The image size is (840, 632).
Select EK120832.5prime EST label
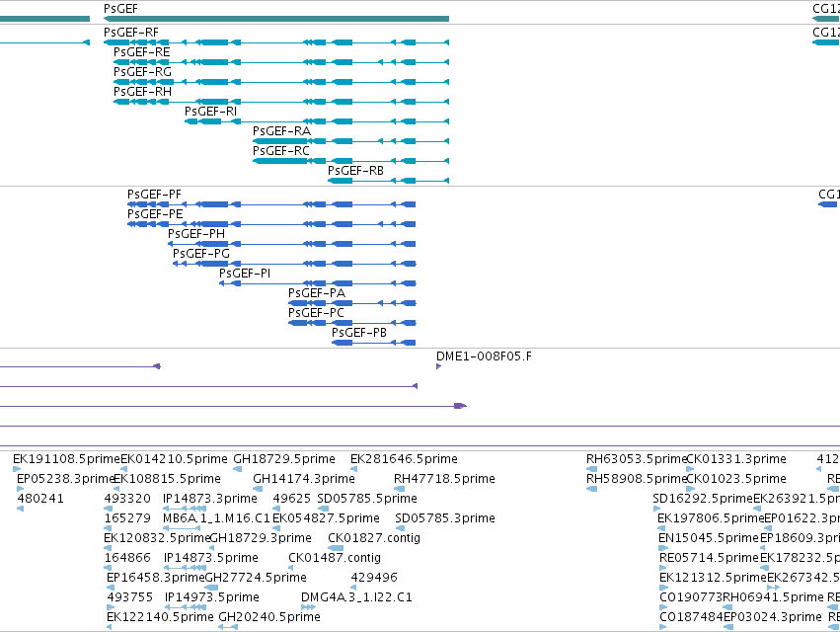click(x=157, y=538)
